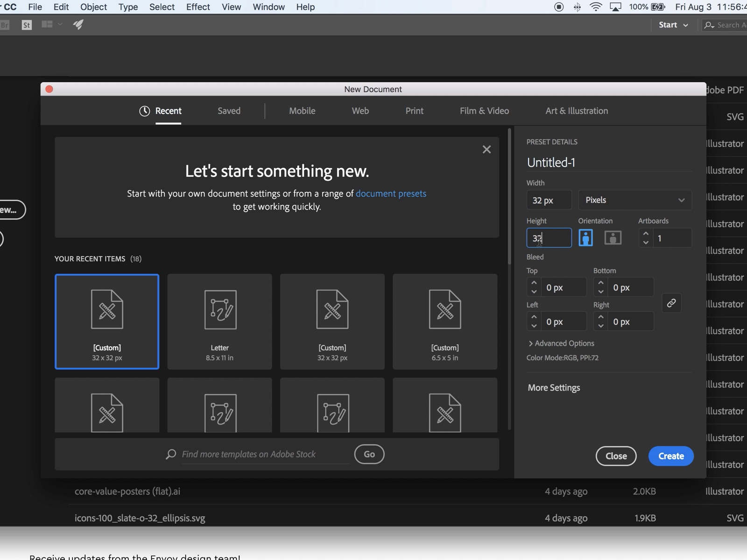
Task: Open the Wi-Fi menu bar icon
Action: 596,7
